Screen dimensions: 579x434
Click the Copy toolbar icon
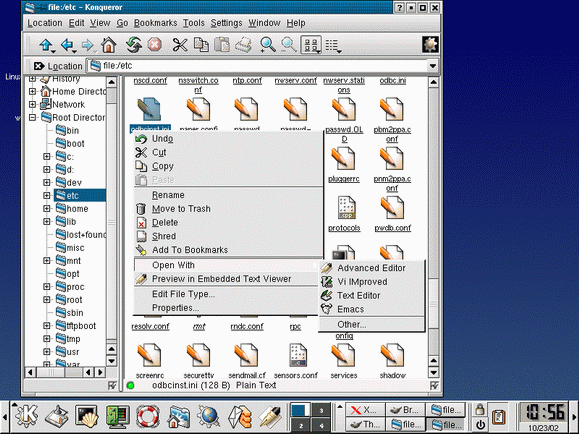click(x=201, y=45)
